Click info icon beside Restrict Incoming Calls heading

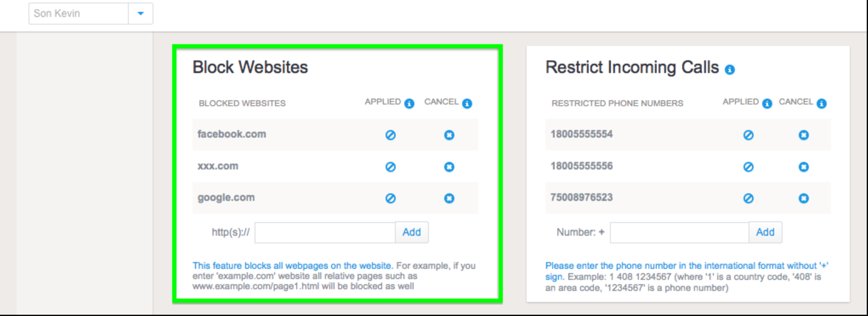click(x=730, y=70)
